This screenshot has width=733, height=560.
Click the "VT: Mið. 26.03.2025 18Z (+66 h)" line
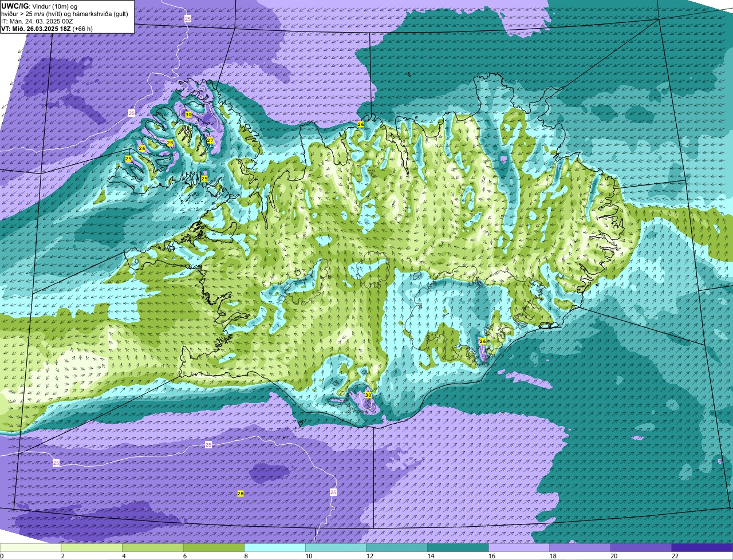tap(47, 29)
